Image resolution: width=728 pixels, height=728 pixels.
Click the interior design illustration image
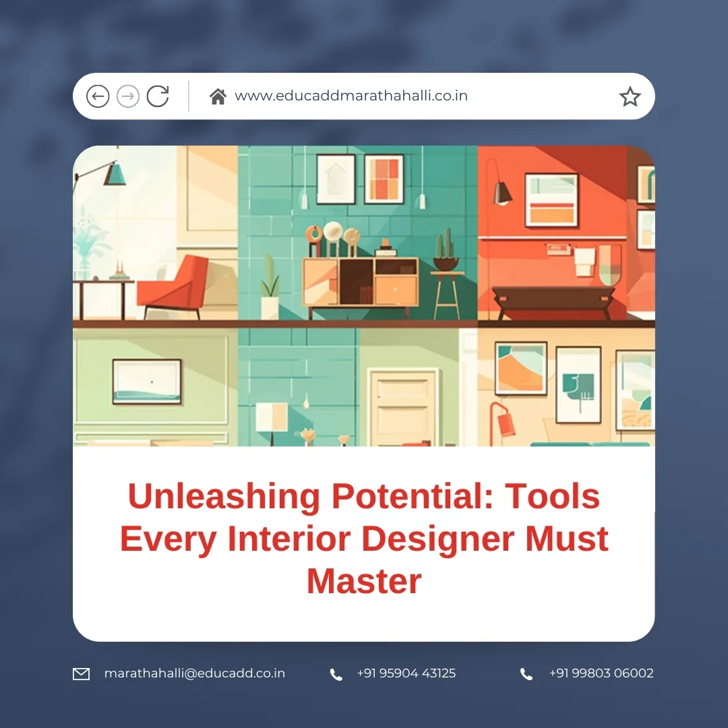[364, 296]
